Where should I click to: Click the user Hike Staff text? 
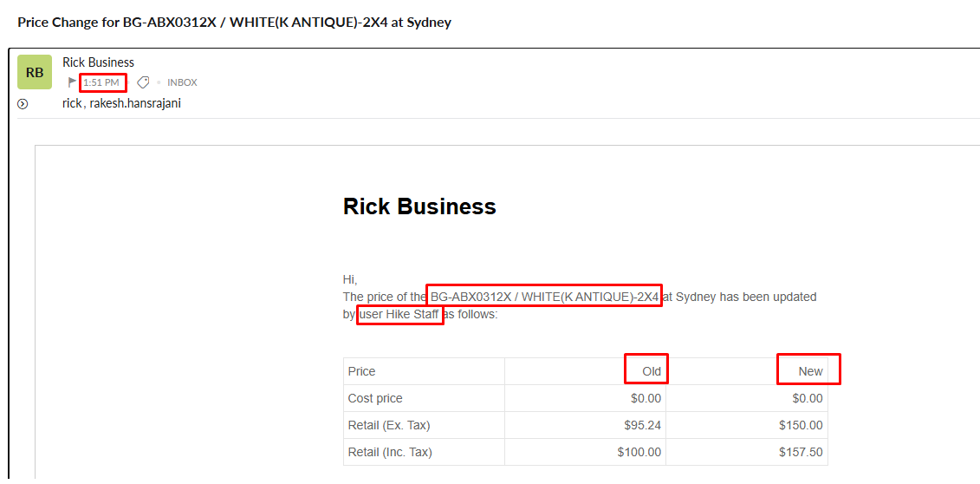[399, 315]
